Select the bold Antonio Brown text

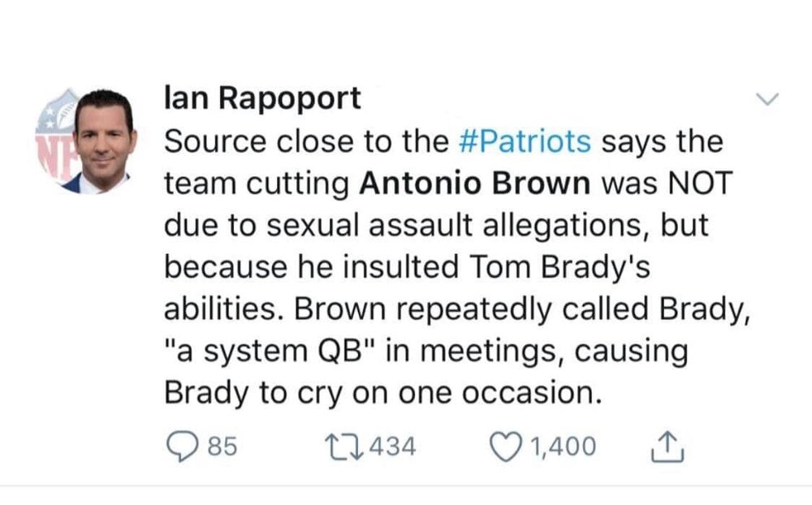click(475, 183)
